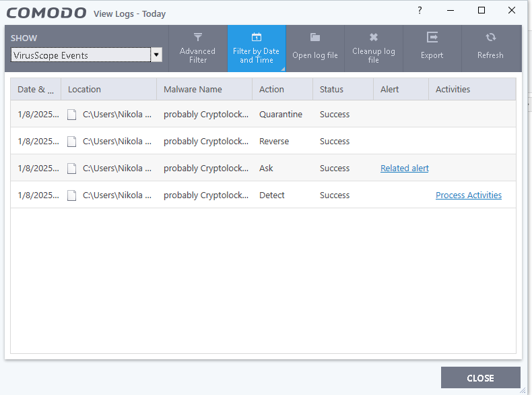This screenshot has height=395, width=532.
Task: Open the Advanced Filter funnel icon
Action: pos(198,37)
